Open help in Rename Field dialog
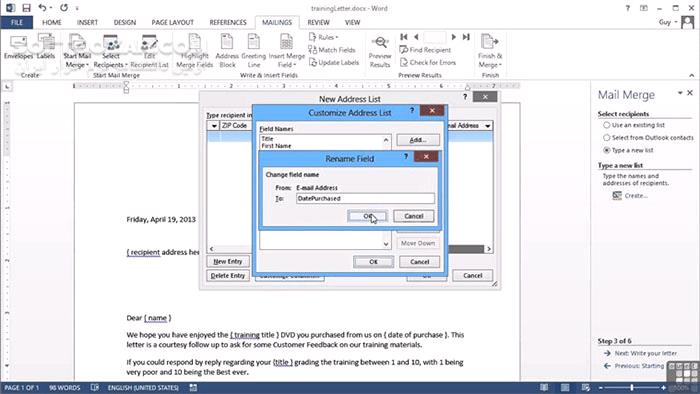 tap(406, 156)
